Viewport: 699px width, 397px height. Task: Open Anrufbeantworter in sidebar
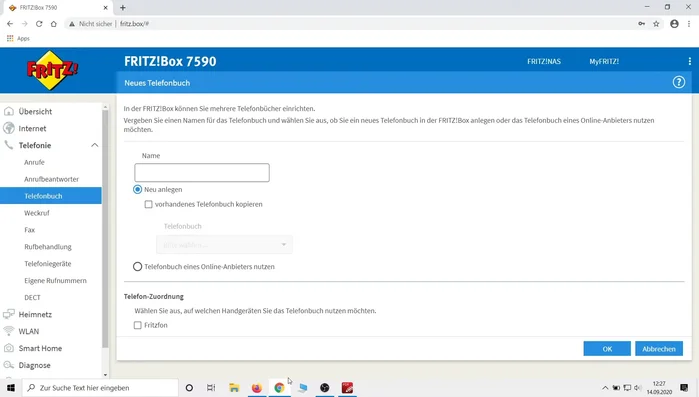[x=51, y=179]
